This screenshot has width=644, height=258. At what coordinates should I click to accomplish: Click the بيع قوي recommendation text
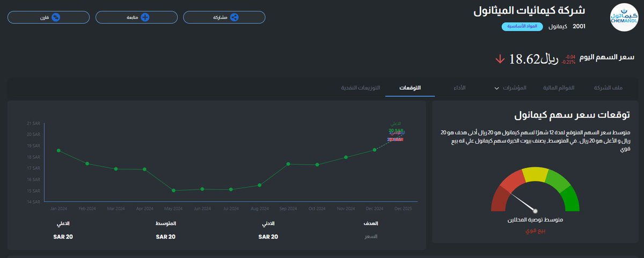[x=535, y=231]
